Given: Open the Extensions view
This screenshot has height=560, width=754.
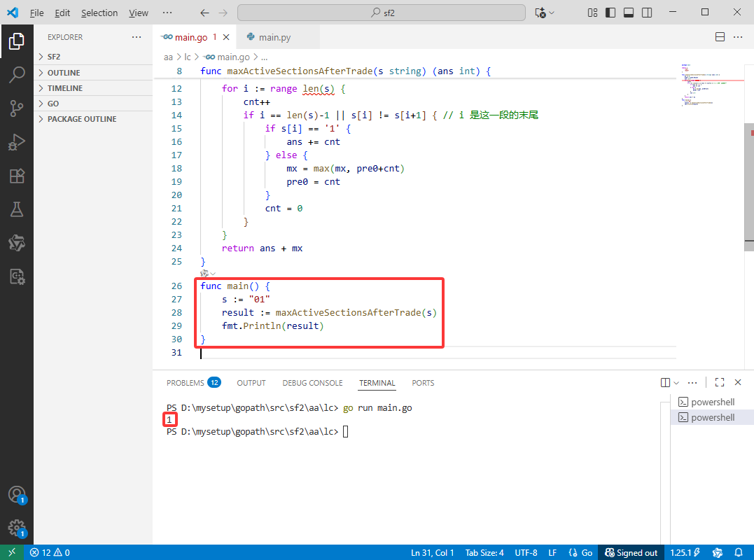Looking at the screenshot, I should click(x=17, y=176).
